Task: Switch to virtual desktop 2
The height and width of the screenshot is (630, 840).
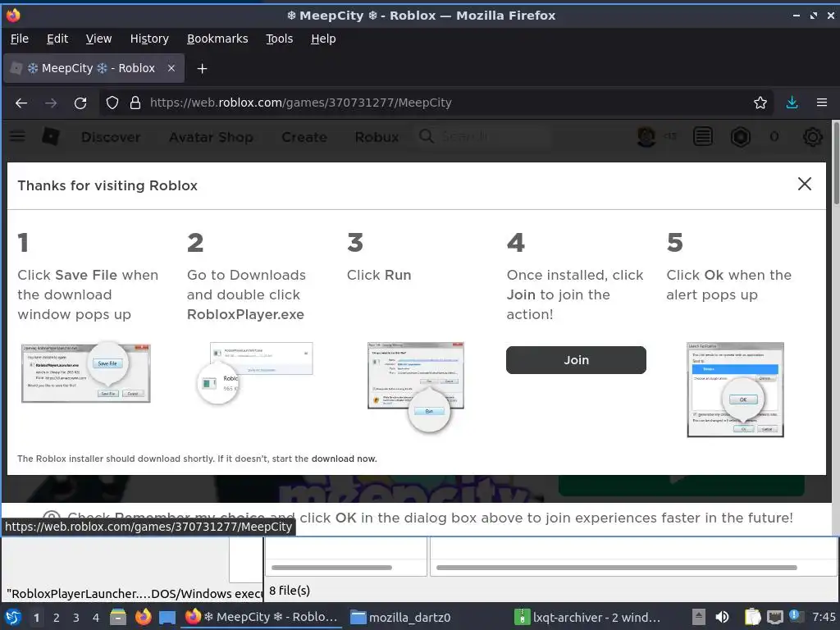Action: pos(57,618)
